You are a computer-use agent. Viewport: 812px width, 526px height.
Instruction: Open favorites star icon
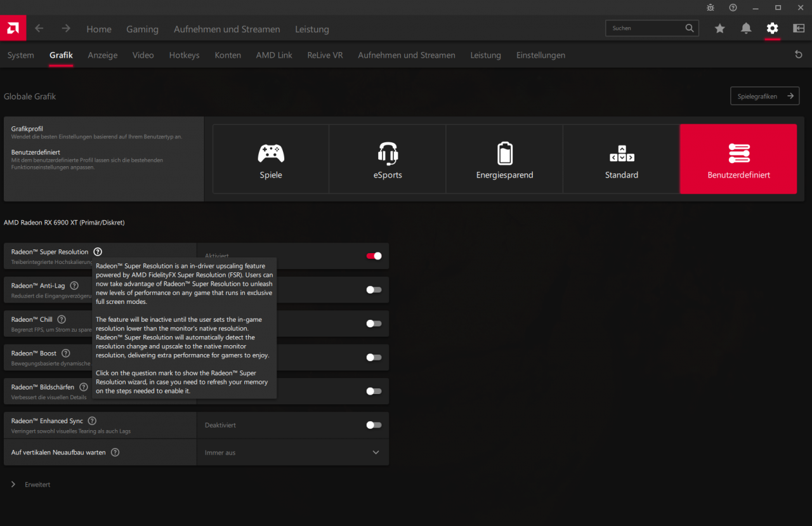[719, 29]
